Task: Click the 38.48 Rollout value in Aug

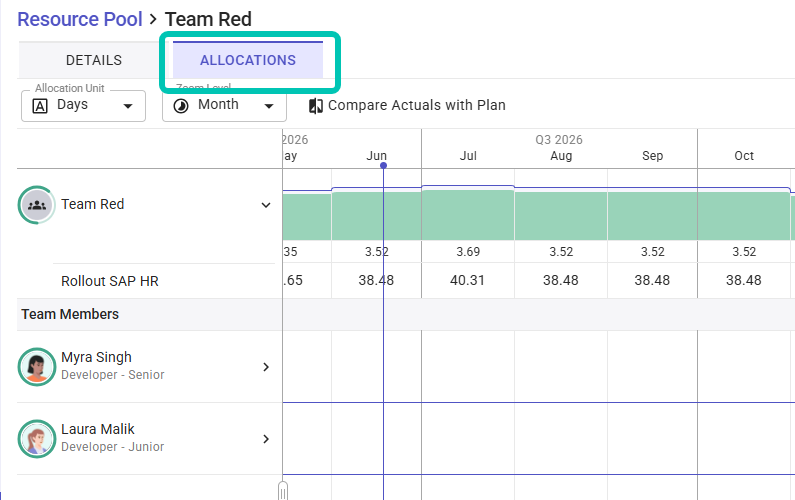Action: [561, 280]
